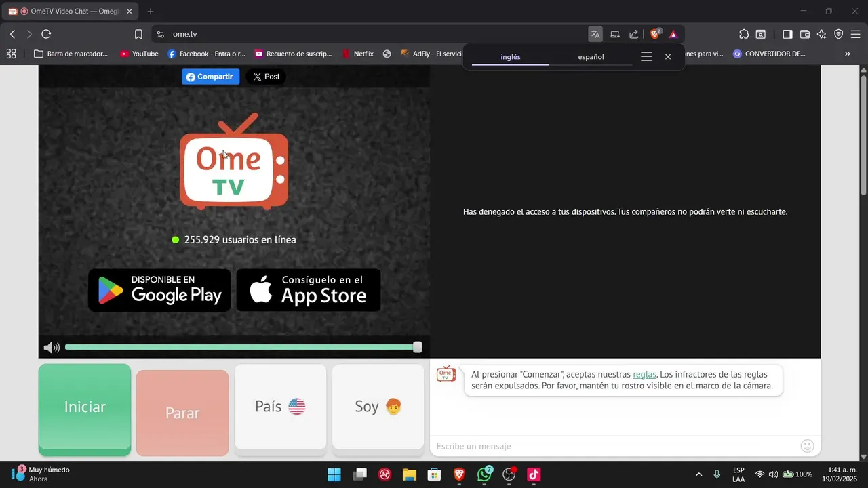Screen dimensions: 868x488
Task: Open the Extensions puzzle icon
Action: [x=744, y=34]
